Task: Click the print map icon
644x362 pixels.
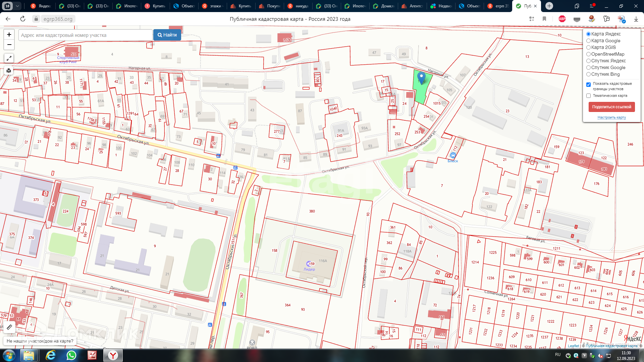Action: [x=9, y=70]
